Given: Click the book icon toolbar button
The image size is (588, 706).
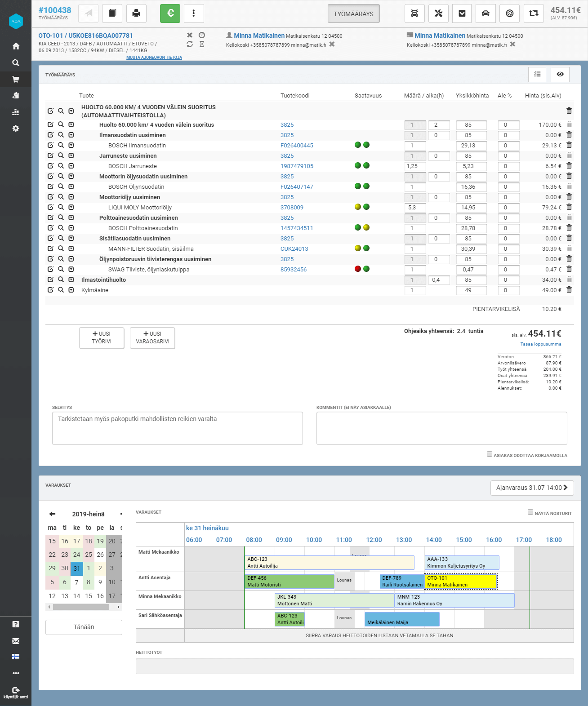Looking at the screenshot, I should [112, 13].
